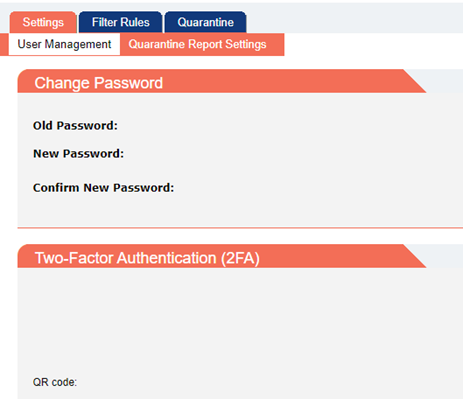Screen dimensions: 463x399
Task: Click the Confirm New Password label
Action: click(x=103, y=188)
